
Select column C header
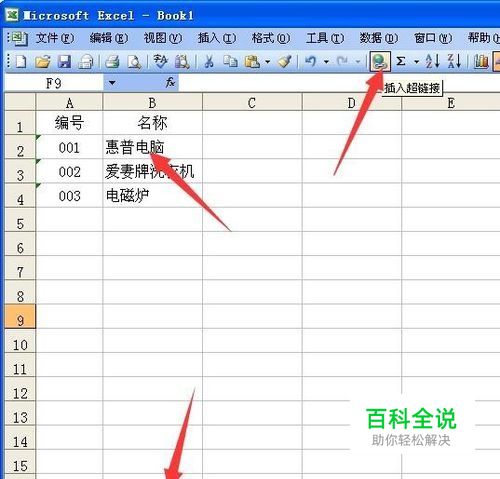point(252,102)
